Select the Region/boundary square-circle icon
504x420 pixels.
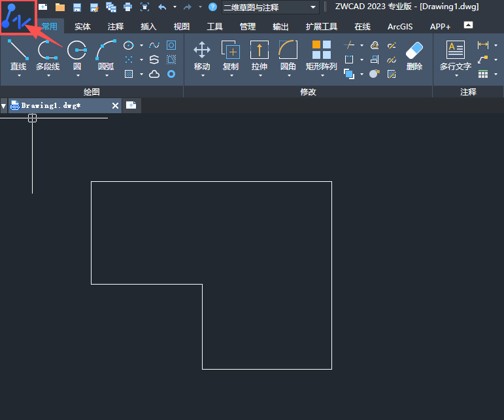[171, 45]
